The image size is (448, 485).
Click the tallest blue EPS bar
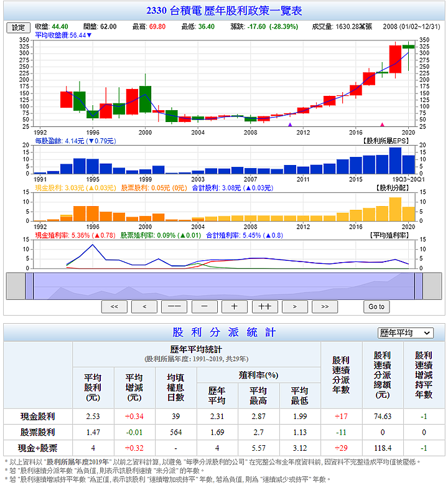click(x=395, y=161)
